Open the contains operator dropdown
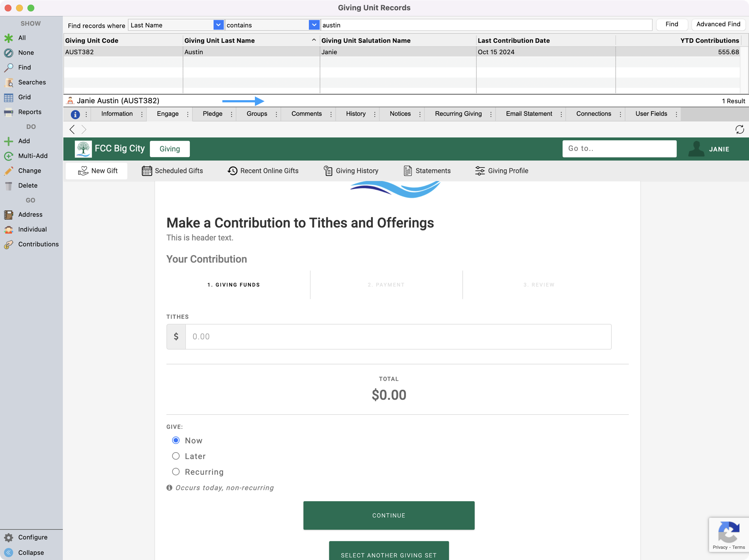 coord(314,25)
